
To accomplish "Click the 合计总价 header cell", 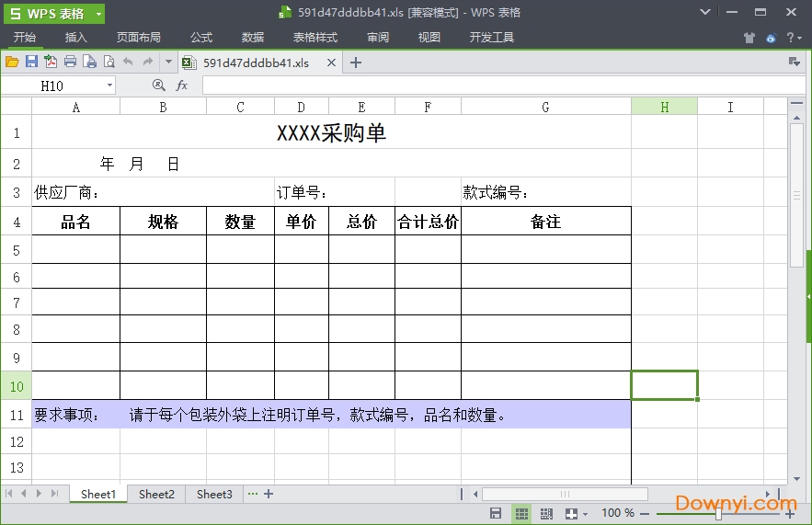I will [x=428, y=222].
